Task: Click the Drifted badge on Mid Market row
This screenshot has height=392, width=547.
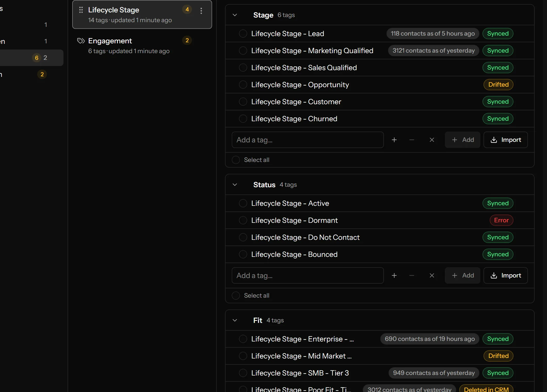Action: pos(498,356)
